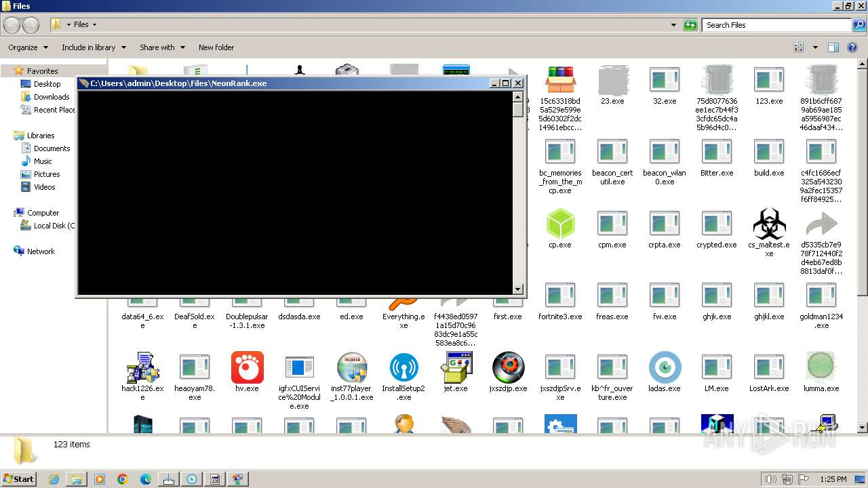Select the bc_memories_from_the_mcp.exe label
Screen dimensions: 868x488
pos(560,182)
